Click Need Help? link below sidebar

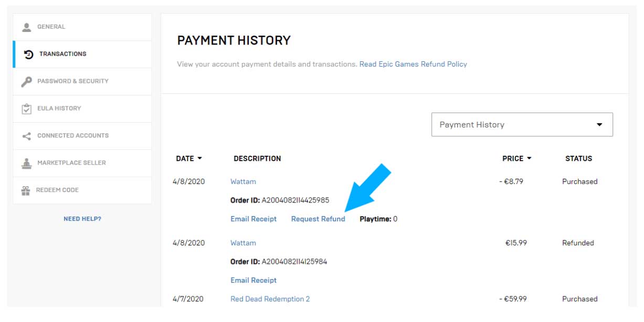pyautogui.click(x=82, y=219)
